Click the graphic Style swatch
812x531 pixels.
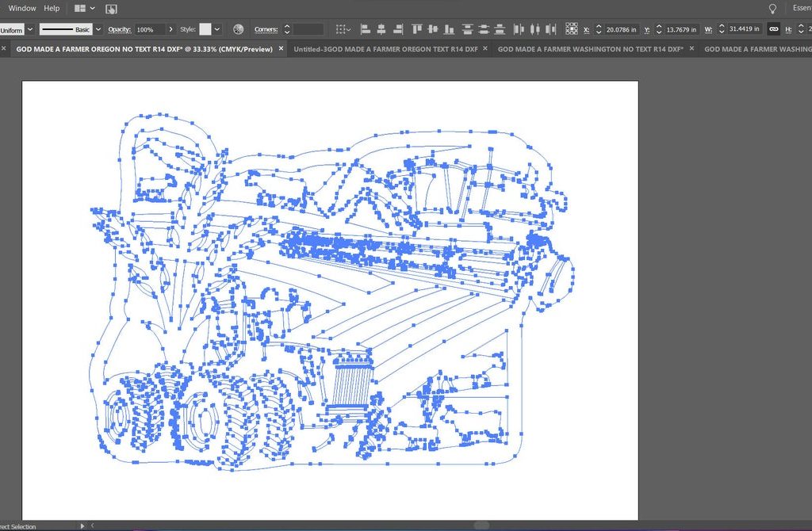[205, 29]
